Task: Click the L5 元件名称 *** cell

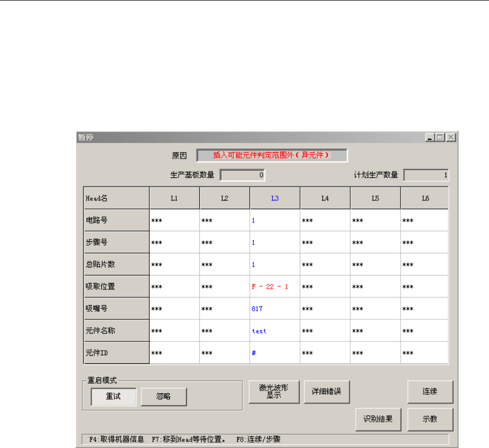Action: point(375,331)
